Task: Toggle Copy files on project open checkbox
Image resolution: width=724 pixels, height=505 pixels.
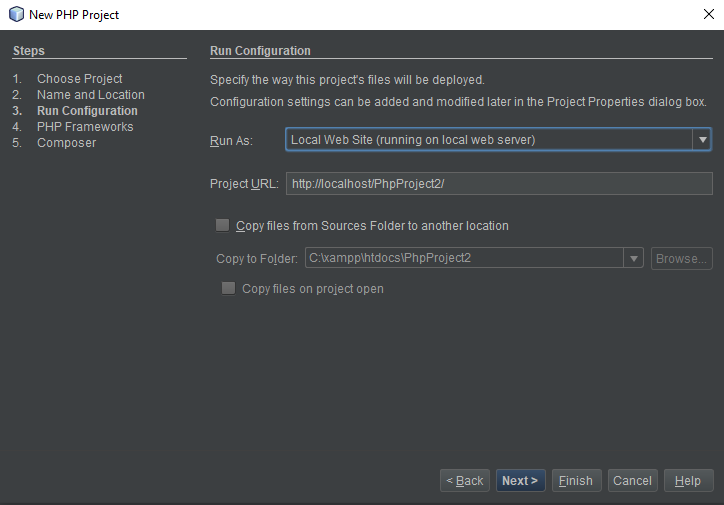Action: point(229,289)
